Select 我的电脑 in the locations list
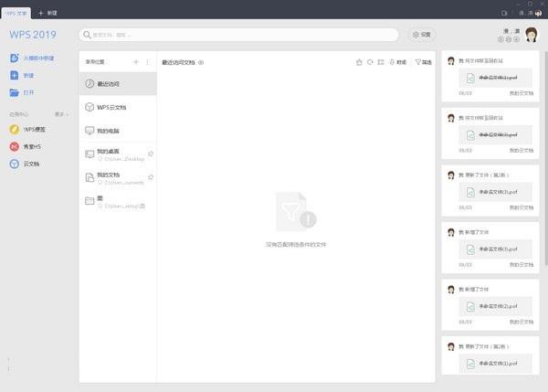Screen dimensions: 548x392 pos(118,131)
